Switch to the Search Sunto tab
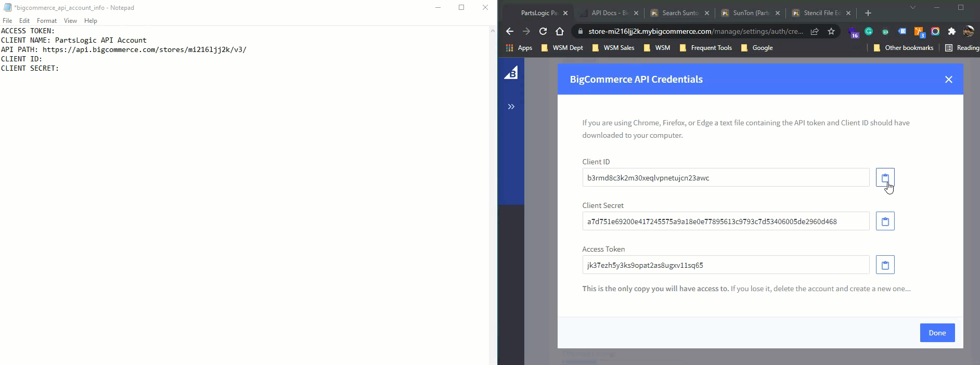980x365 pixels. click(x=680, y=13)
